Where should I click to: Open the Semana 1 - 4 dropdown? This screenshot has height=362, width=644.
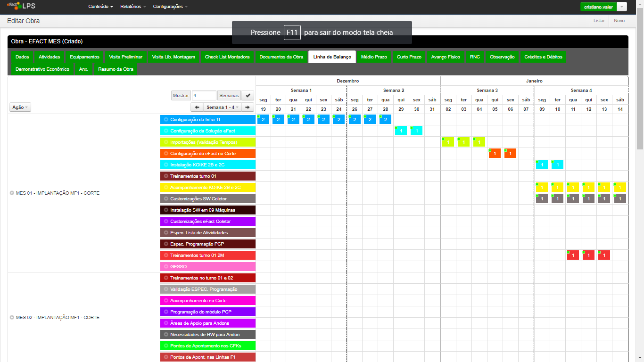(222, 107)
